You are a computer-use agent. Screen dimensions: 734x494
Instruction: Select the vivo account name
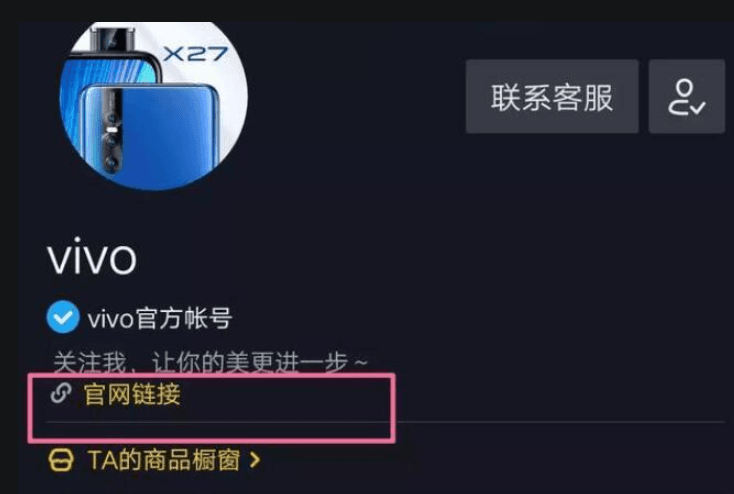pyautogui.click(x=92, y=256)
